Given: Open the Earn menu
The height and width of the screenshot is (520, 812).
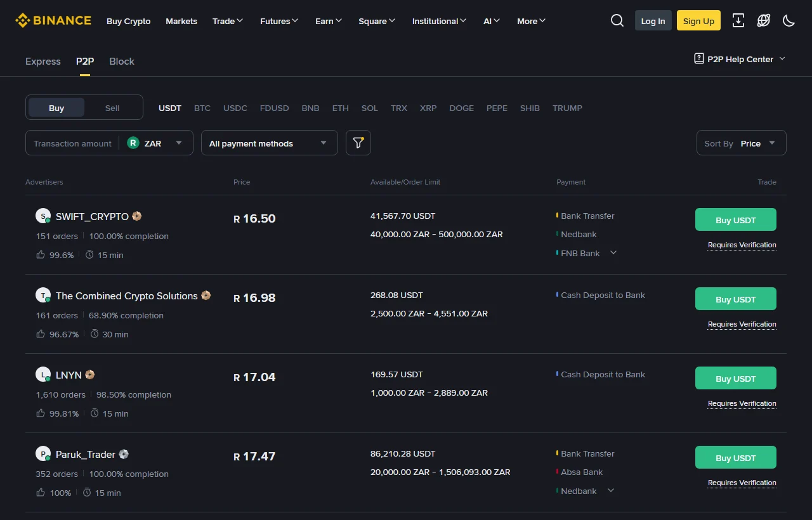Looking at the screenshot, I should 329,21.
